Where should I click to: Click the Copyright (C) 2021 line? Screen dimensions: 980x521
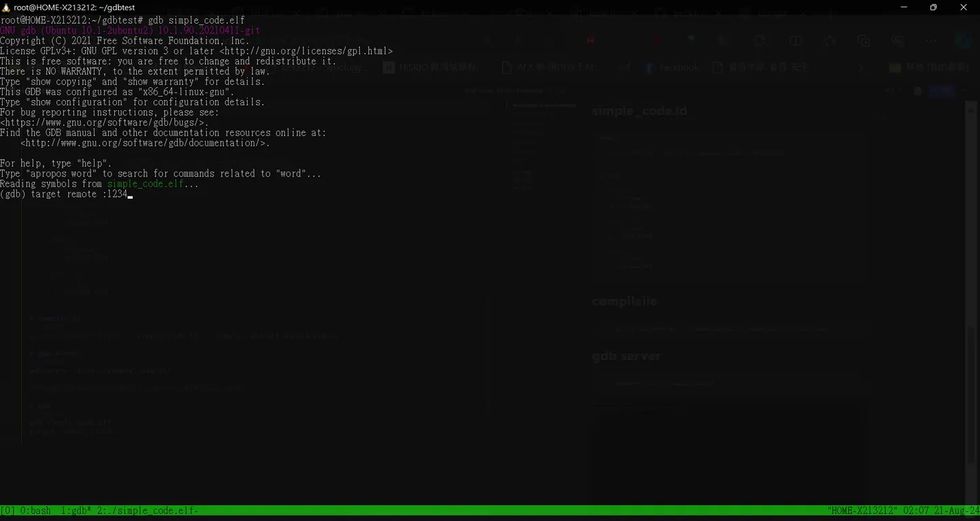(x=125, y=41)
